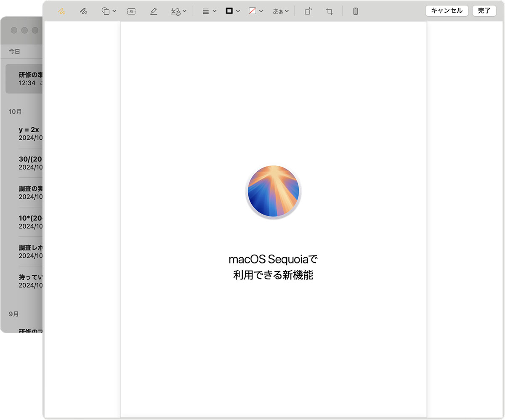Click the macOS Sequoia logo image
This screenshot has height=420, width=505.
click(273, 192)
